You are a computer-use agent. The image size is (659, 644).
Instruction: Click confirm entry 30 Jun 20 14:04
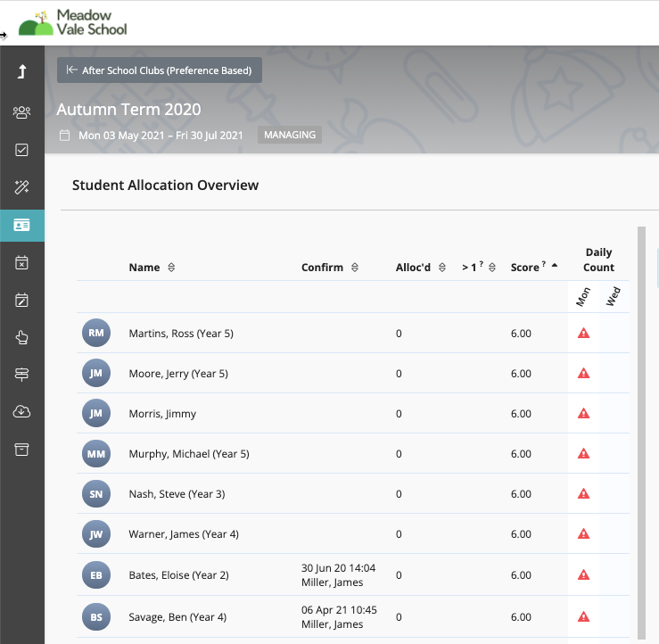point(338,568)
